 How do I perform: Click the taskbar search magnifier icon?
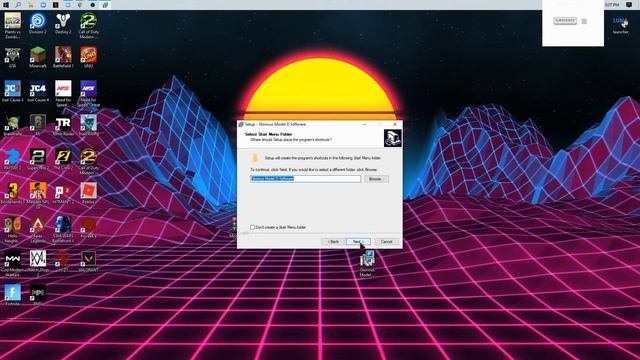pyautogui.click(x=18, y=5)
